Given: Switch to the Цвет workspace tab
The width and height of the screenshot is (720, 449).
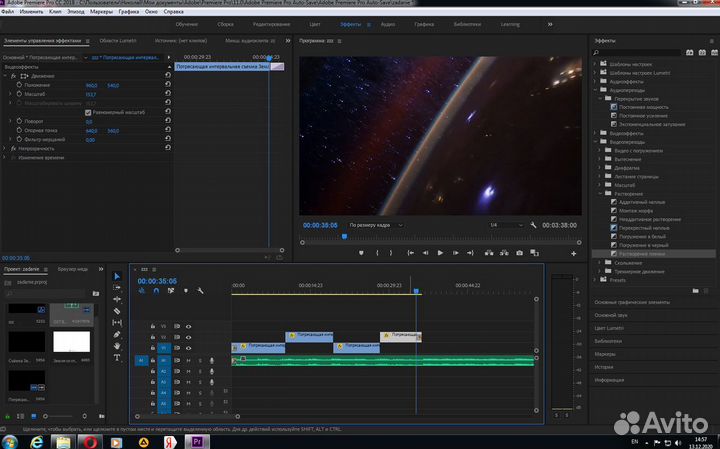Looking at the screenshot, I should pyautogui.click(x=316, y=22).
